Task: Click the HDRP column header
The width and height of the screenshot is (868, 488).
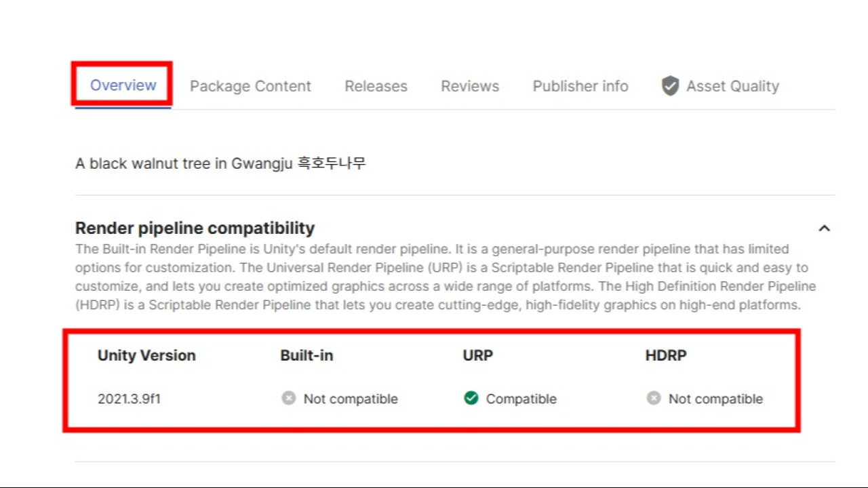Action: coord(666,355)
